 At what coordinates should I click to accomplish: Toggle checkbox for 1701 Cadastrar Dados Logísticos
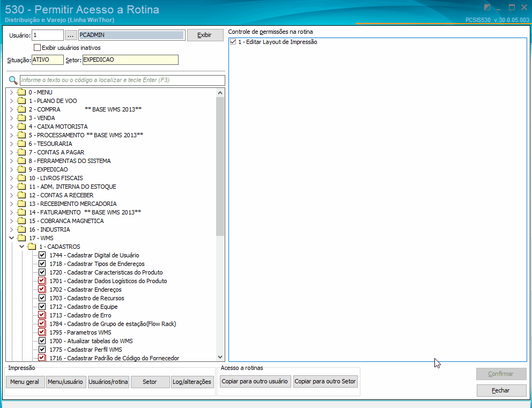42,281
